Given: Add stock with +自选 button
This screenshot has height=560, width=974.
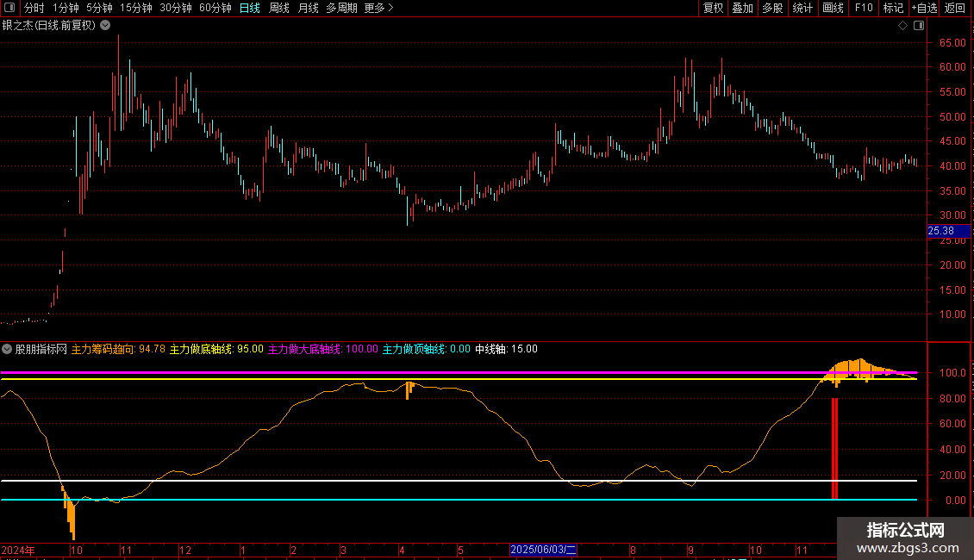Looking at the screenshot, I should tap(923, 9).
